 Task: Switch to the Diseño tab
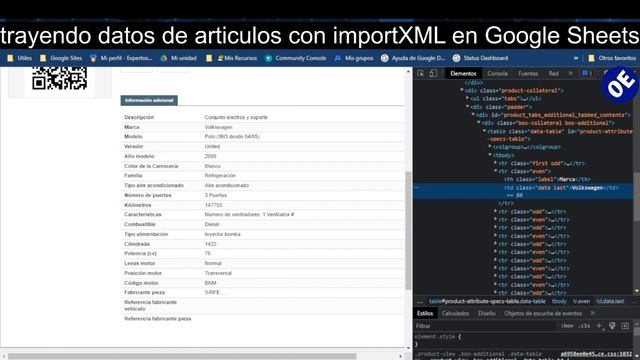pyautogui.click(x=487, y=313)
